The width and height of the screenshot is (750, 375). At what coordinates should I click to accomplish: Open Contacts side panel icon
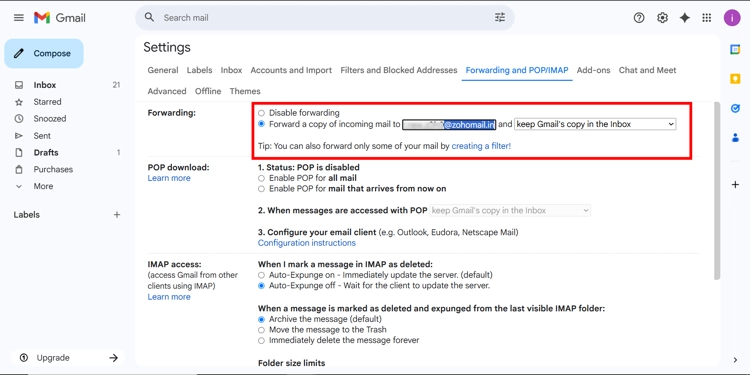735,138
